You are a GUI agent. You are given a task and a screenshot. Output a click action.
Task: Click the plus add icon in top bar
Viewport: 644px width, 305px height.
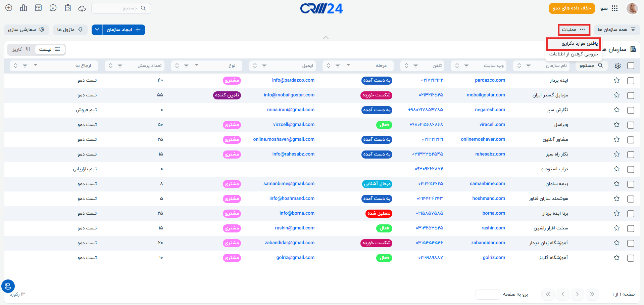tap(9, 8)
